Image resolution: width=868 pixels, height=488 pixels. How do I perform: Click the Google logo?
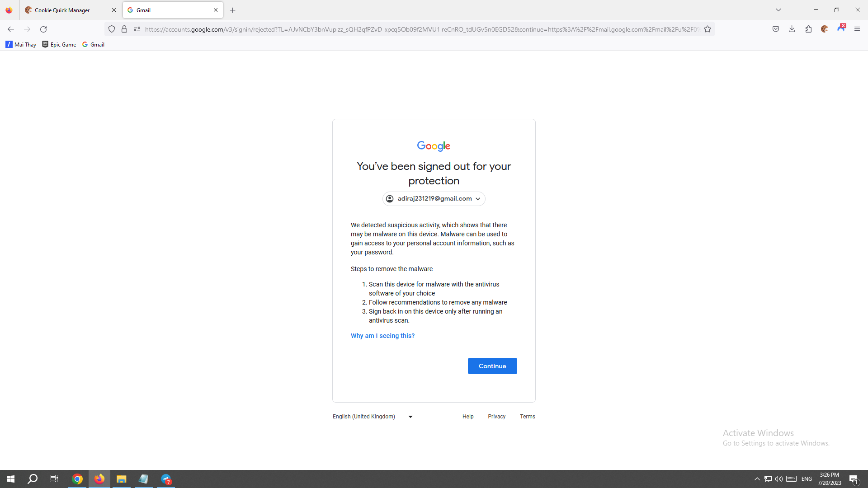434,146
